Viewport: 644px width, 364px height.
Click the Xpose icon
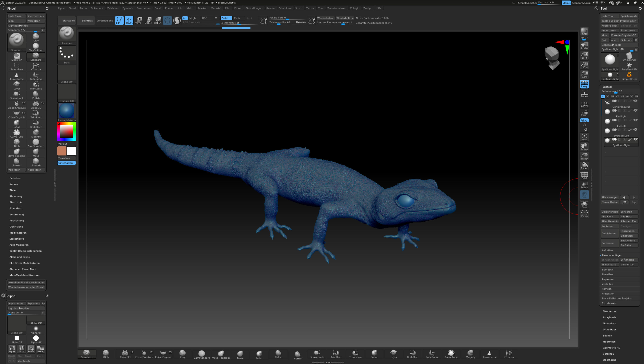click(x=584, y=214)
